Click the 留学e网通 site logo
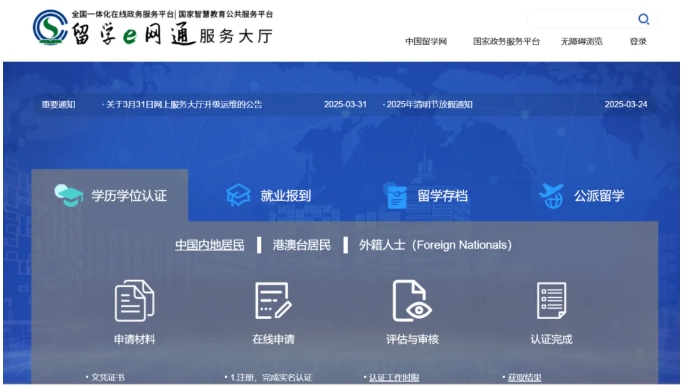The image size is (683, 389). coord(153,27)
